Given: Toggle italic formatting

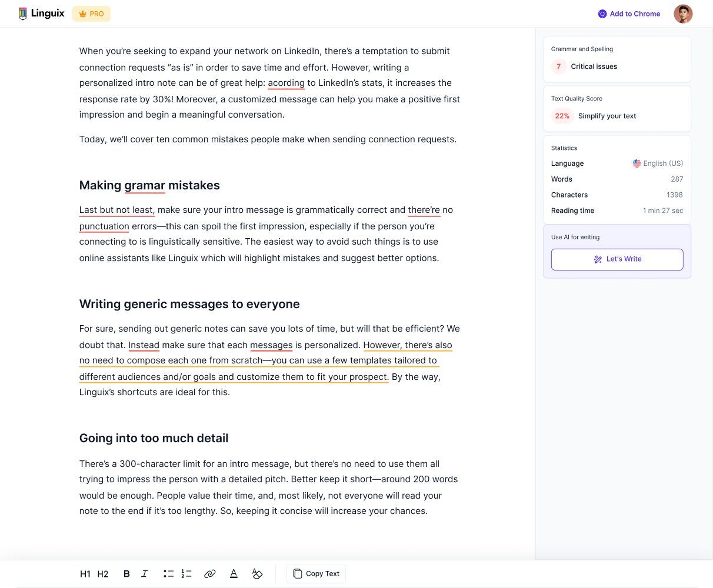Looking at the screenshot, I should pyautogui.click(x=145, y=573).
